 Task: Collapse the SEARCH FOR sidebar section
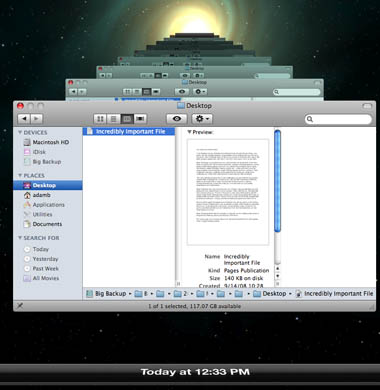(x=20, y=238)
